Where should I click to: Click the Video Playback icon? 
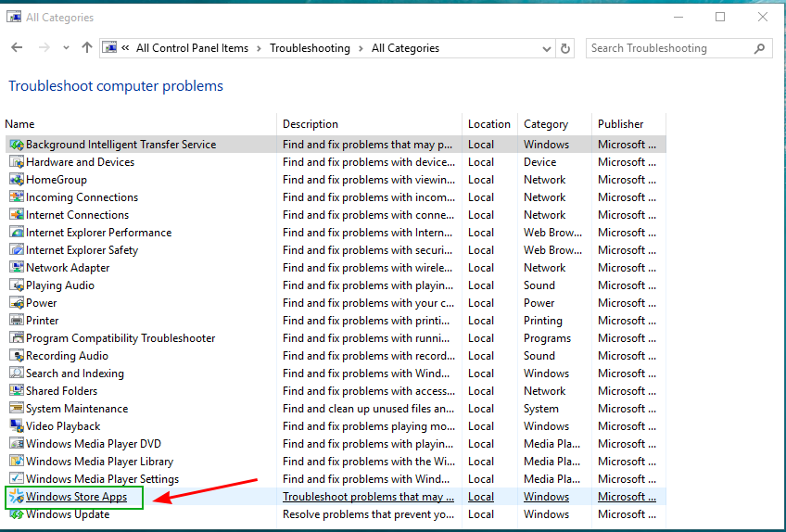[x=17, y=426]
